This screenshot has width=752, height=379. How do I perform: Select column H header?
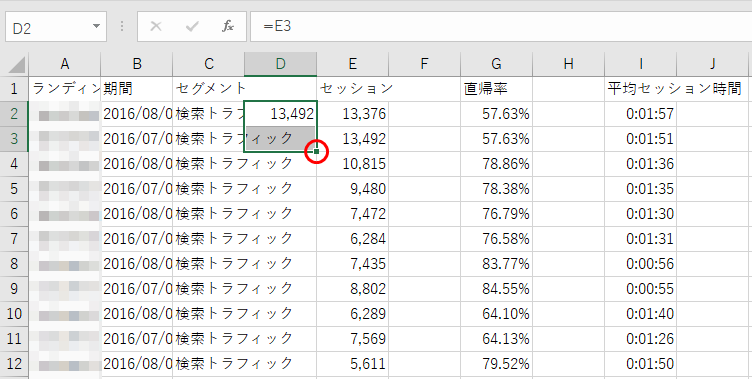point(568,64)
